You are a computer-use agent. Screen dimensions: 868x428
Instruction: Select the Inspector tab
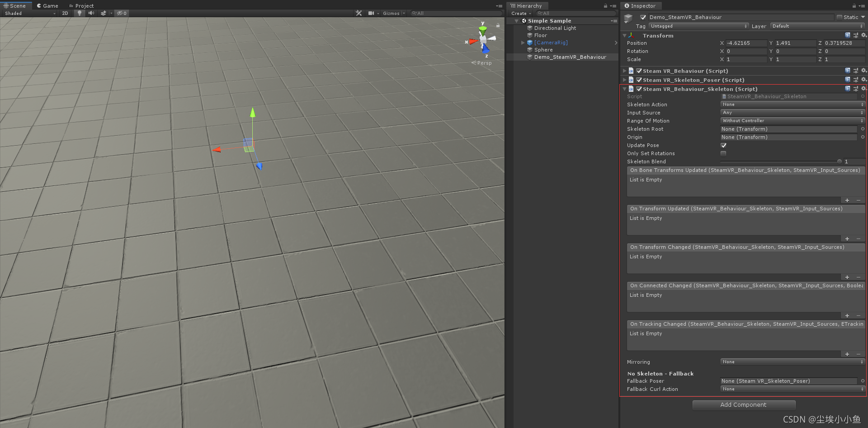click(640, 6)
